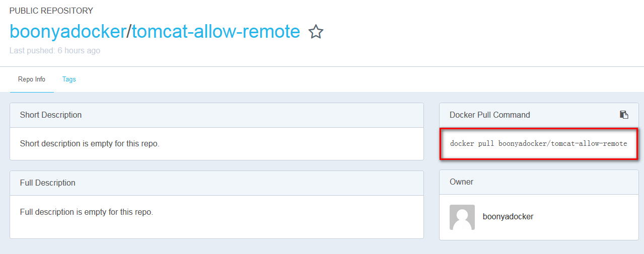Screen dimensions: 644x254
Task: Click the "Full description is empty" text
Action: pyautogui.click(x=87, y=212)
